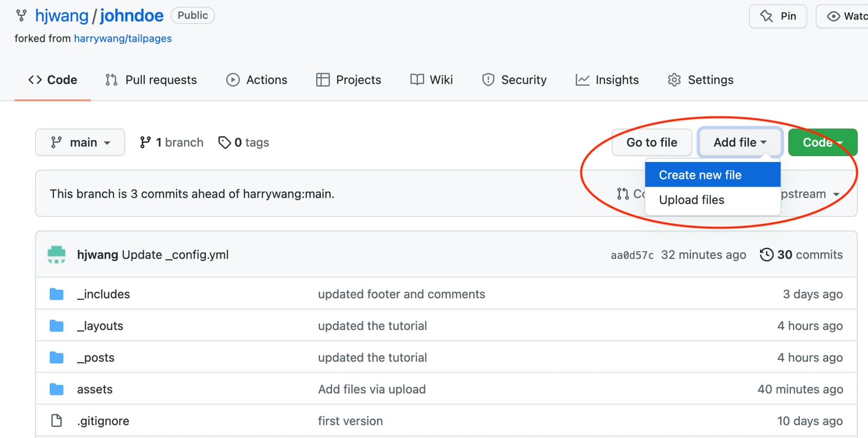Open the _includes folder icon

click(x=56, y=294)
